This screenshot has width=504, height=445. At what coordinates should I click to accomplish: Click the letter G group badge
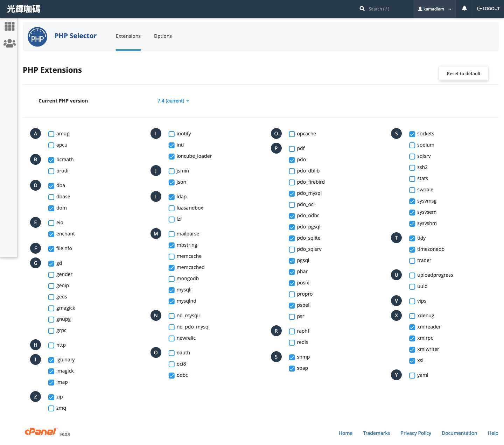pos(35,263)
